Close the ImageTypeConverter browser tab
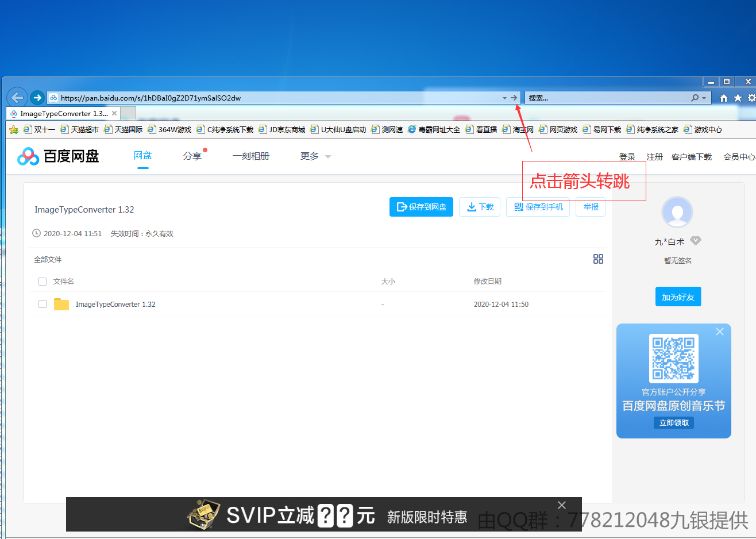 tap(114, 113)
